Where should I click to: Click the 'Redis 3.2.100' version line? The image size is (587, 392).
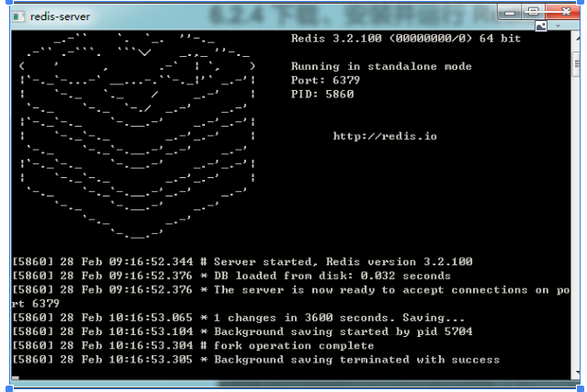point(406,39)
